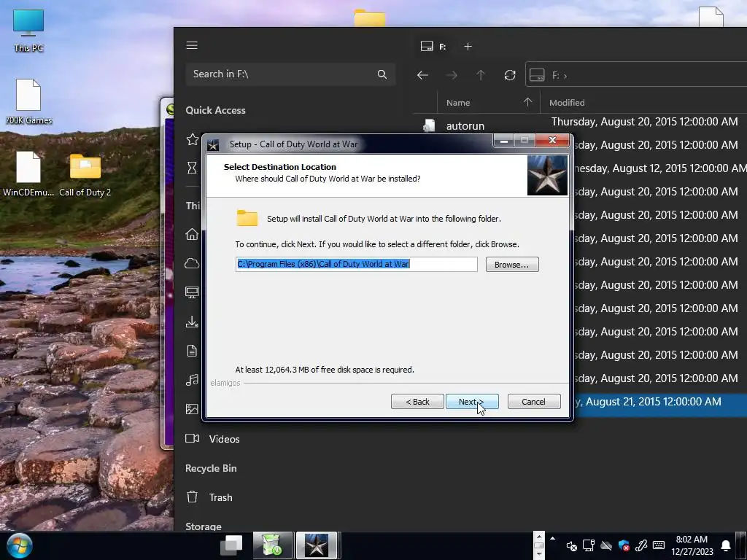Sort by the Name column header
Screen dimensions: 747x560
pos(458,102)
